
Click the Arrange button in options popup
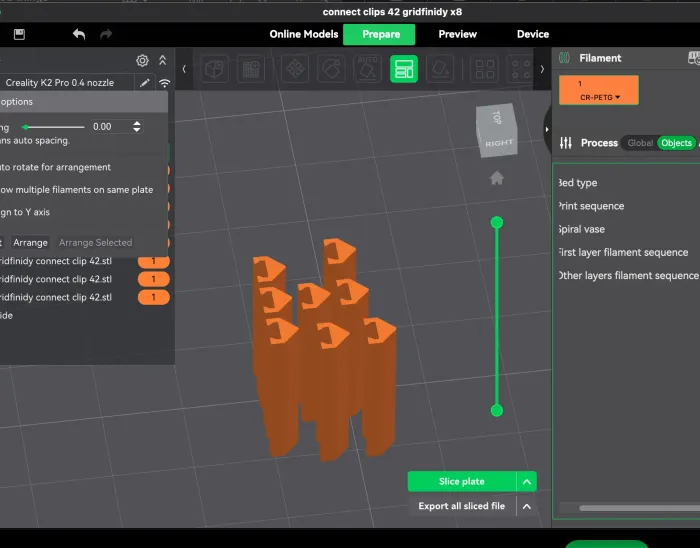30,242
